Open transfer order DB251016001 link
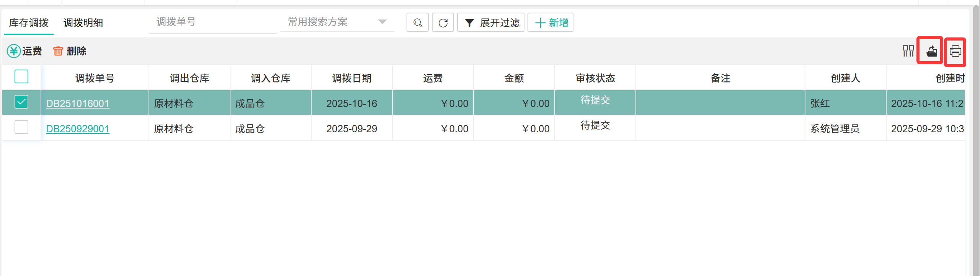 tap(78, 104)
